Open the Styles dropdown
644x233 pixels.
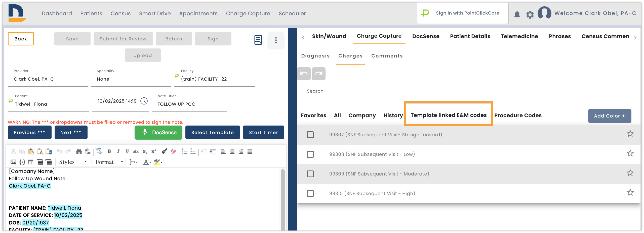[x=72, y=162]
